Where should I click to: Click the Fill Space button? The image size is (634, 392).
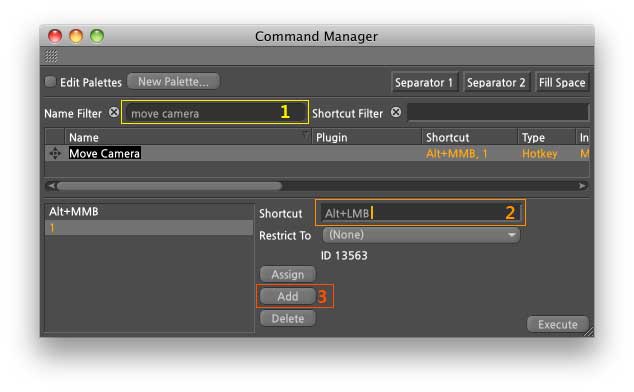(x=562, y=83)
